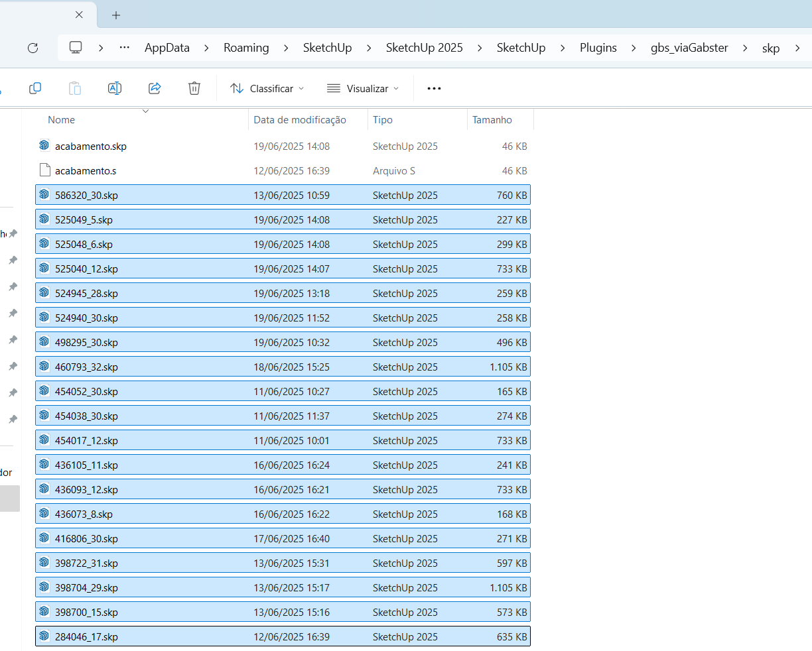
Task: Click the SketchUp icon of 524940_30.skp
Action: 44,317
